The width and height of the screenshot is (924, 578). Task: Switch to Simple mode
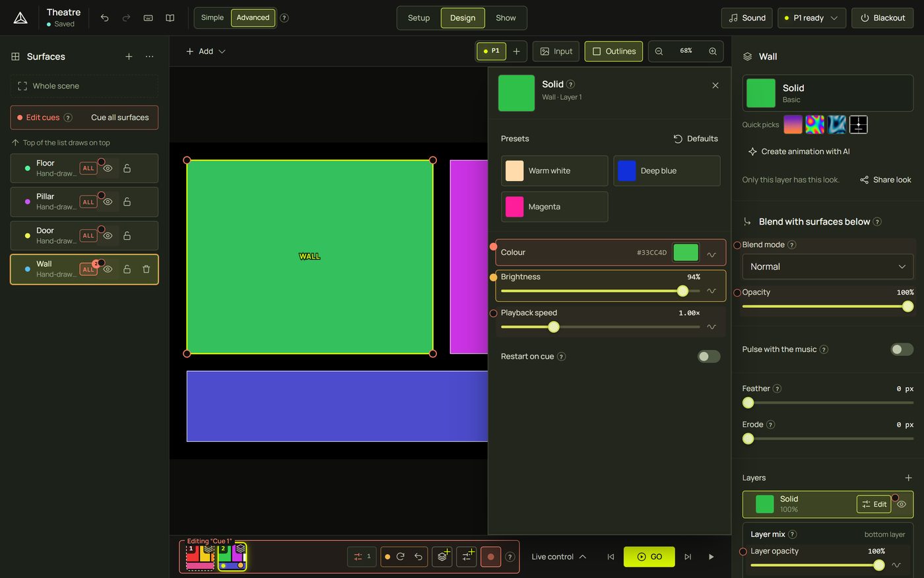coord(213,18)
